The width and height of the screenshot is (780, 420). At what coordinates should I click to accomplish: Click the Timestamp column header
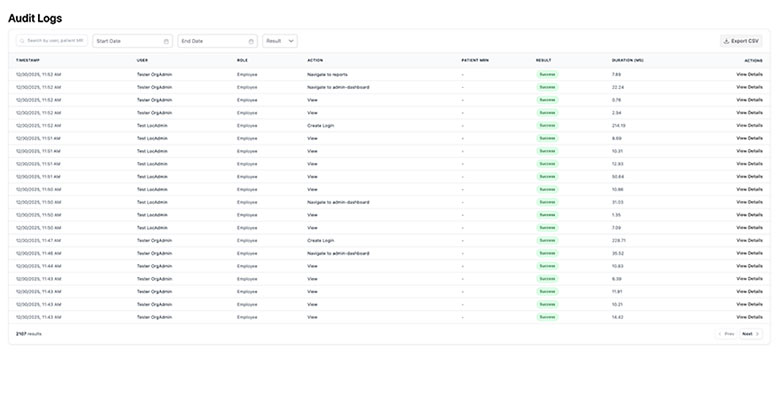tap(27, 60)
